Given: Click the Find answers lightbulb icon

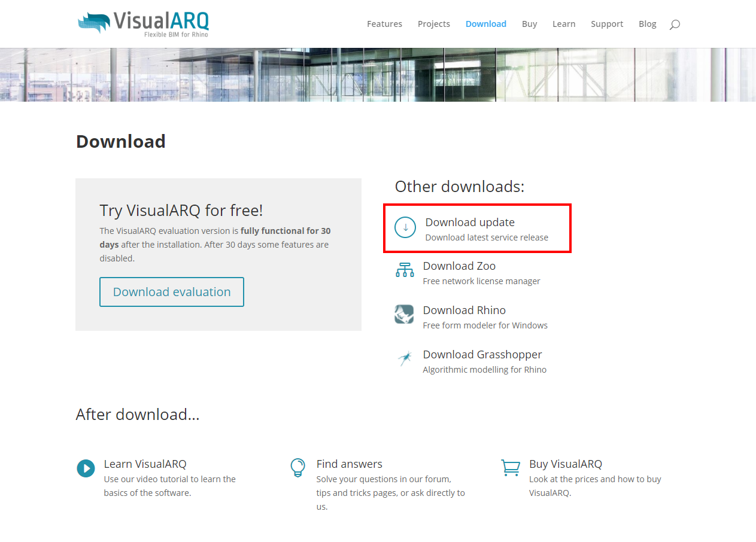Looking at the screenshot, I should coord(297,467).
